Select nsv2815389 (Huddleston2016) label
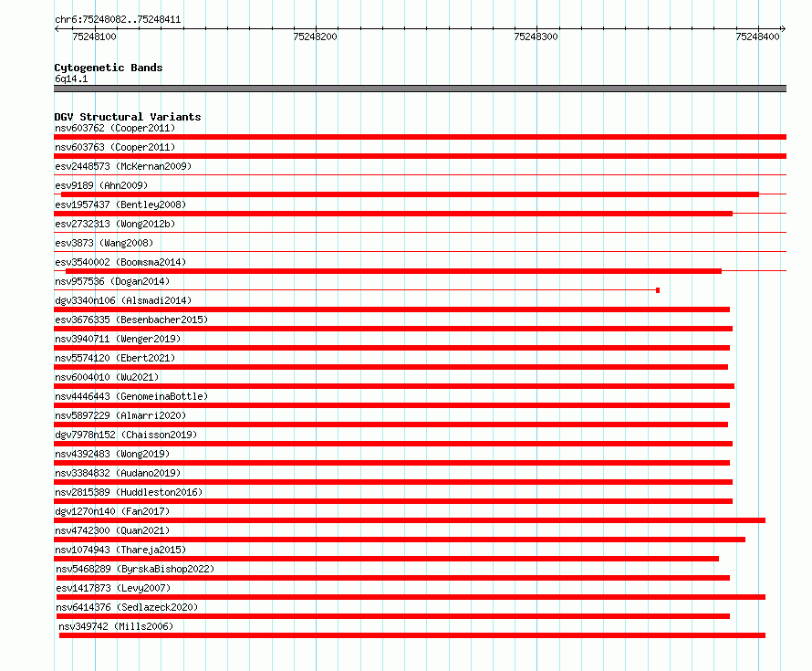Screen dimensions: 812x671 [x=129, y=492]
